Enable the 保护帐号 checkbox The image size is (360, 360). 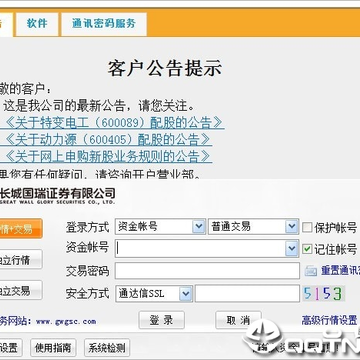[307, 228]
